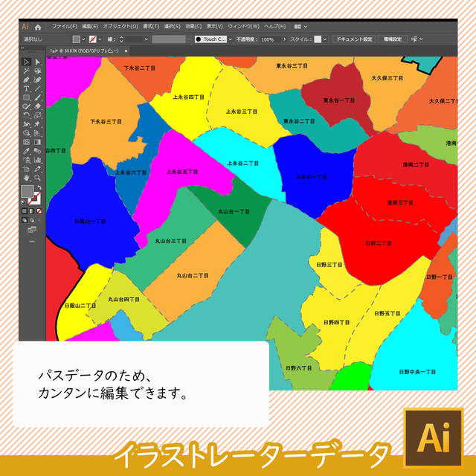The height and width of the screenshot is (476, 476).
Task: Click the Home icon
Action: click(x=38, y=28)
